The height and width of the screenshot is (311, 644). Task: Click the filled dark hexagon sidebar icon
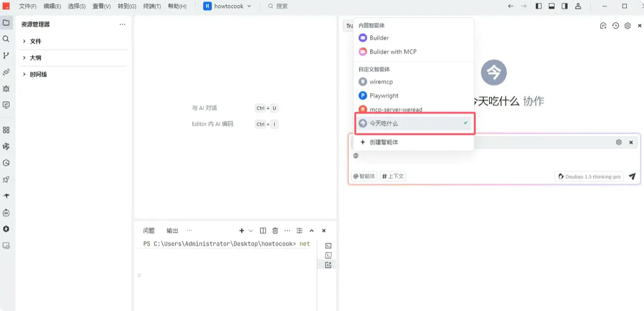coord(6,229)
